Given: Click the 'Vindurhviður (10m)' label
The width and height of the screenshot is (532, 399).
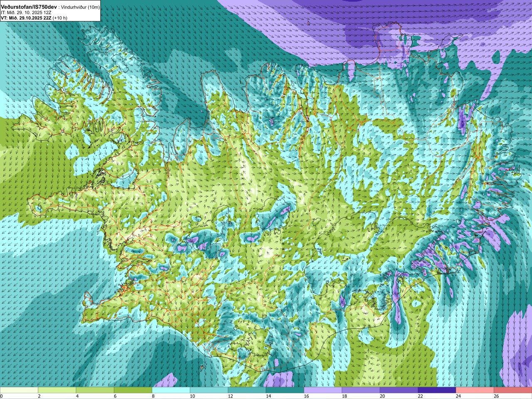Looking at the screenshot, I should pyautogui.click(x=80, y=7).
